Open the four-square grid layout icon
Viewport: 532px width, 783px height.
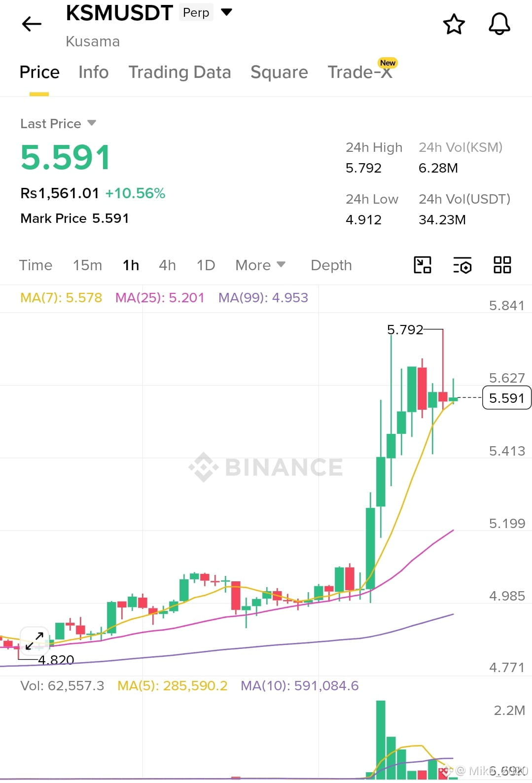502,265
